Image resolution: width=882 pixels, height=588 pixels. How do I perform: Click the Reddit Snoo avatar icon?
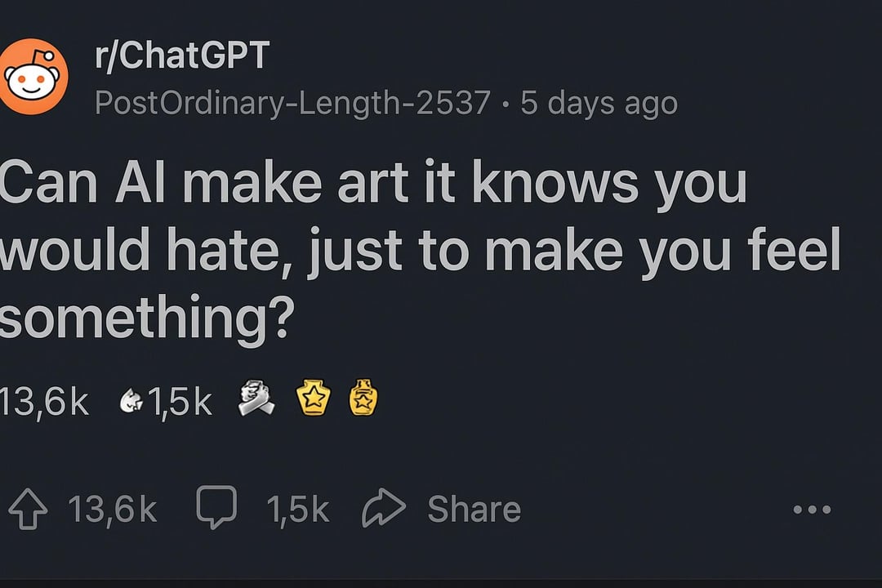33,76
